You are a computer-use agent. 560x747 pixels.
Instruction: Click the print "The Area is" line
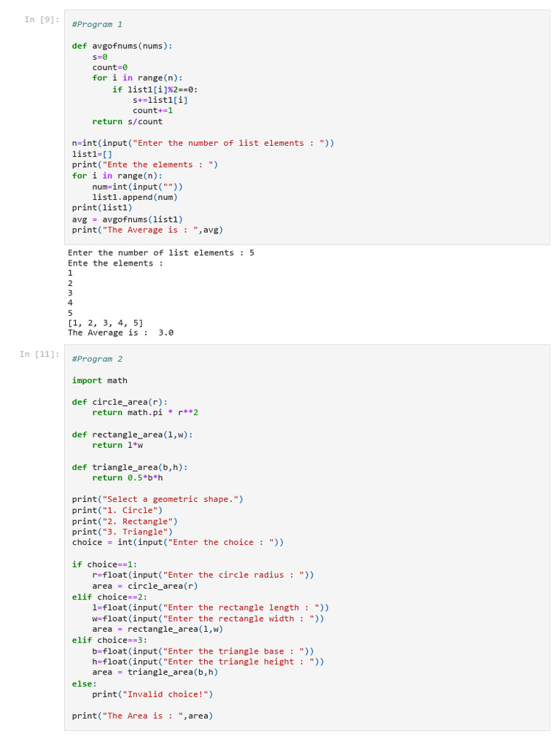coord(142,716)
